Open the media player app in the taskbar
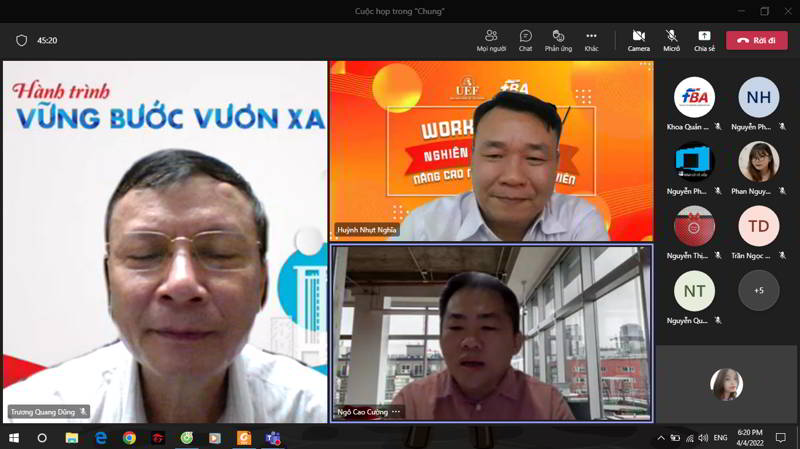The width and height of the screenshot is (800, 449). (x=215, y=438)
